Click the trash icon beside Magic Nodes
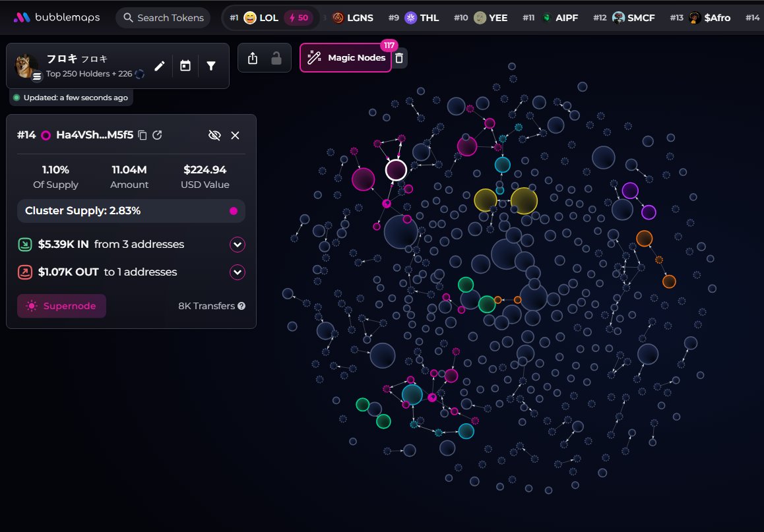The height and width of the screenshot is (532, 764). (398, 58)
